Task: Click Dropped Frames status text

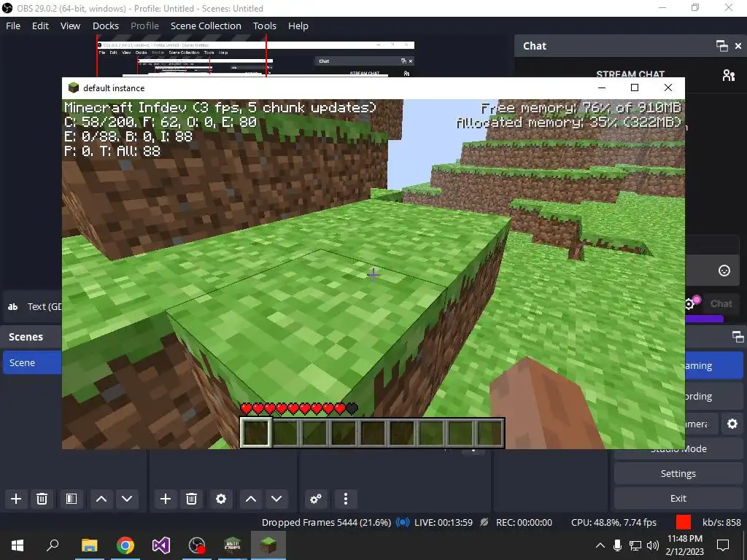Action: [x=326, y=522]
